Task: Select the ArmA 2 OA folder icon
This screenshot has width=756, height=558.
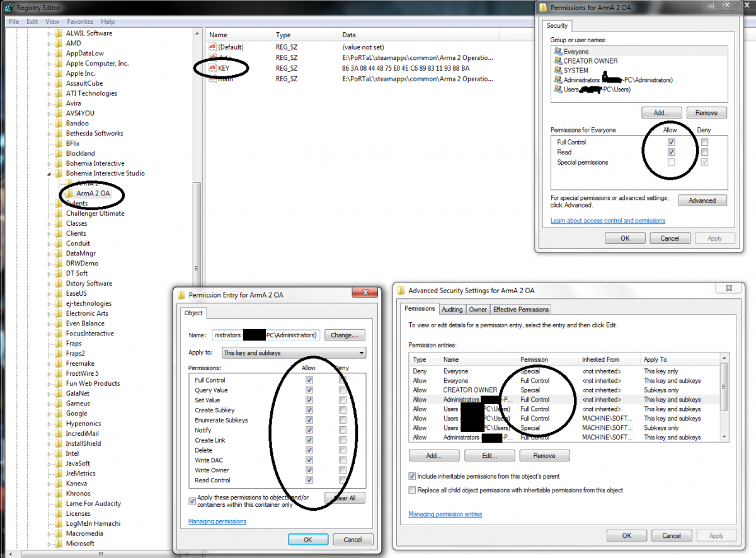Action: tap(70, 194)
